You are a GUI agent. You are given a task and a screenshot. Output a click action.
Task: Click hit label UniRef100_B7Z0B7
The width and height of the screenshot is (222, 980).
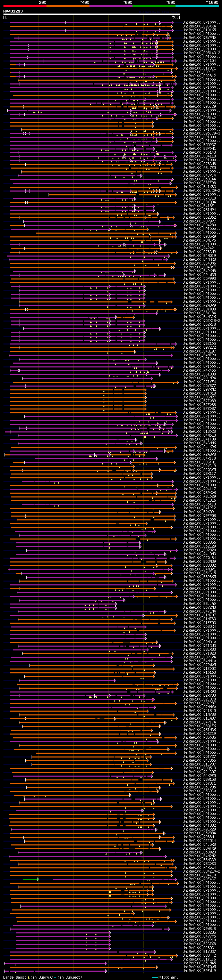coord(199,408)
